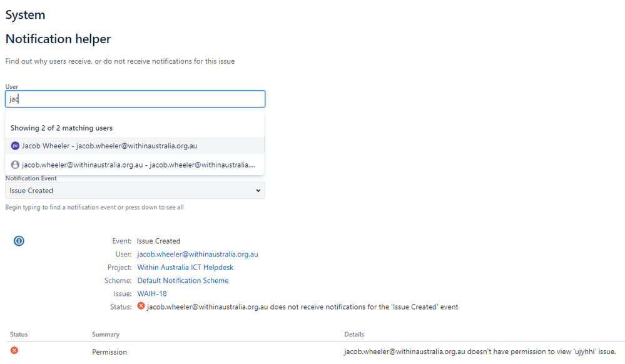Open the jacob.wheeler@withinaustralia.org.au user link
The height and width of the screenshot is (364, 625).
(197, 255)
